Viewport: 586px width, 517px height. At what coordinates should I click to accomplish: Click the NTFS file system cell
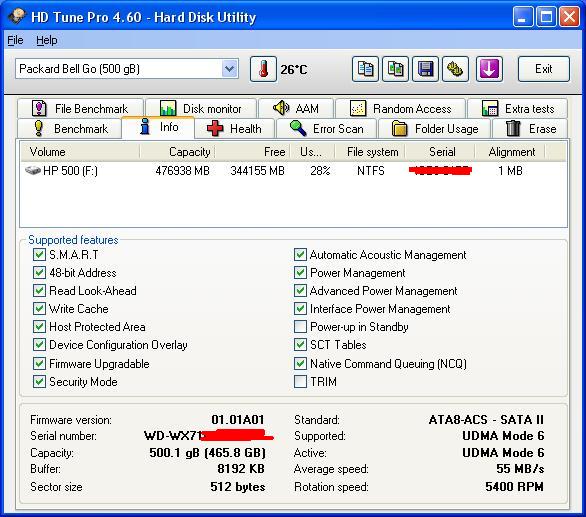tap(371, 171)
